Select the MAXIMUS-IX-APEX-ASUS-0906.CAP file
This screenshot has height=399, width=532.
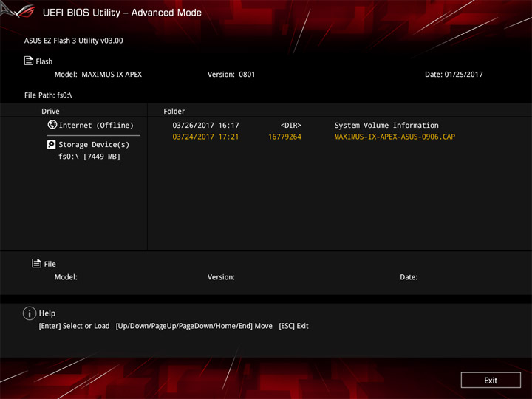pyautogui.click(x=395, y=137)
